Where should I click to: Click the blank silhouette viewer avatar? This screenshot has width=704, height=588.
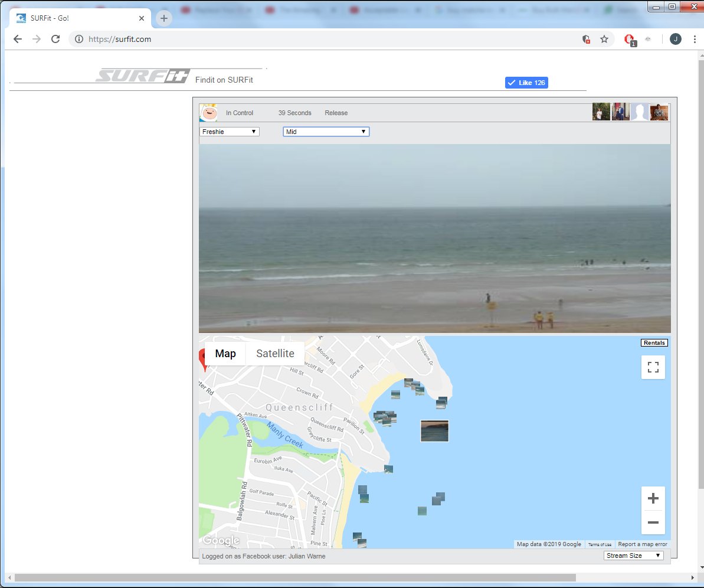coord(640,112)
